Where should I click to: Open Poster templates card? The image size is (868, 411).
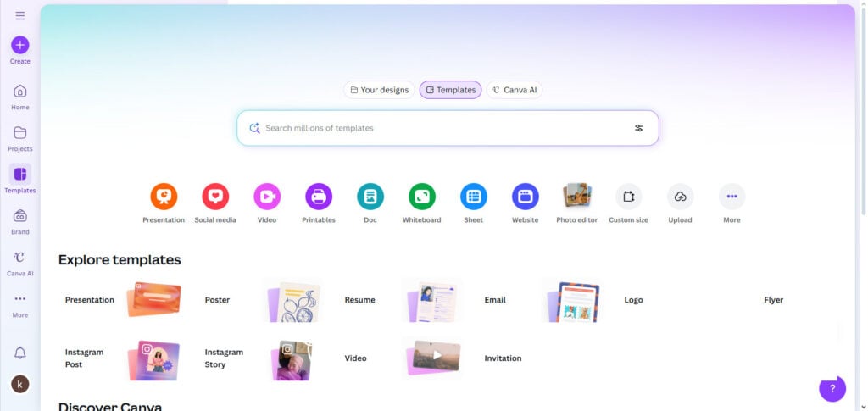coord(263,300)
